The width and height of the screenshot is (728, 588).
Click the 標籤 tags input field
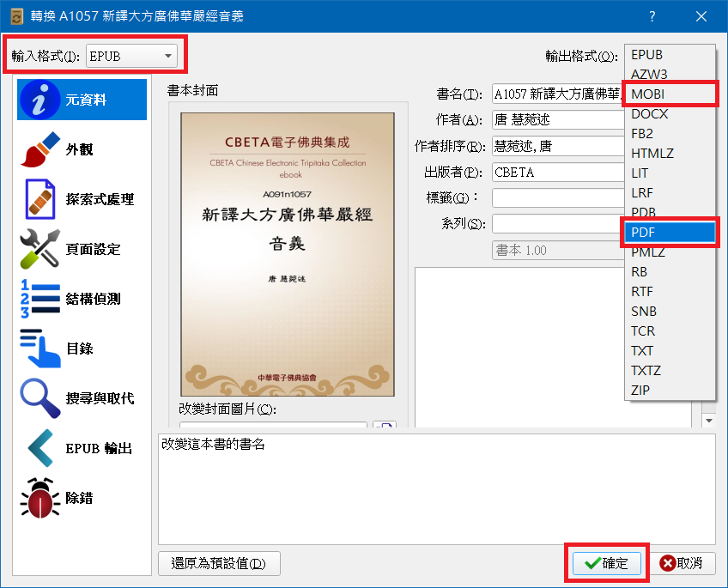(x=558, y=198)
